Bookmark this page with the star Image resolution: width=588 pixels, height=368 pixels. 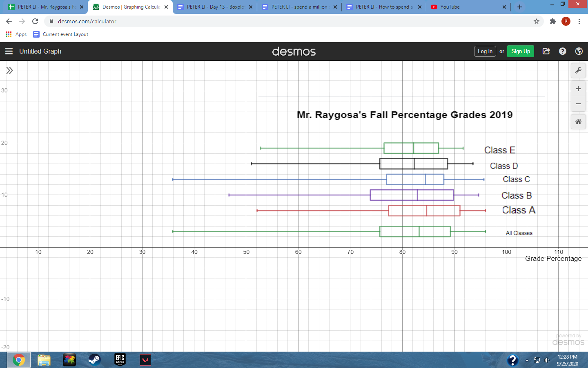536,21
